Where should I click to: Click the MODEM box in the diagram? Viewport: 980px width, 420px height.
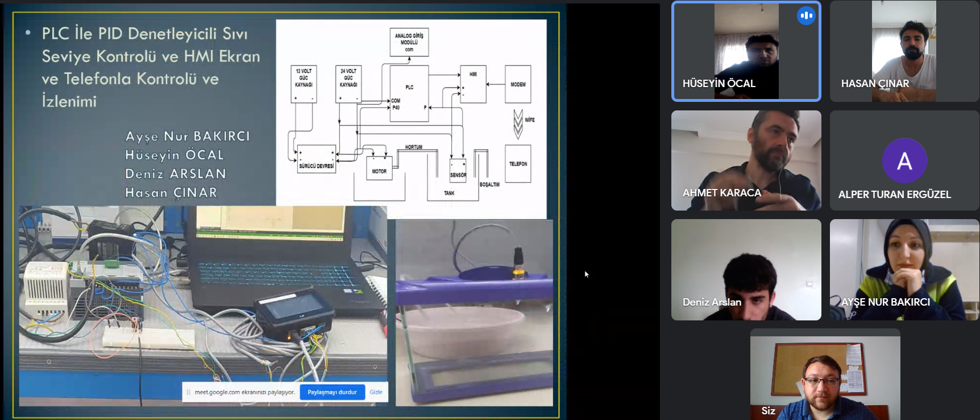coord(518,84)
